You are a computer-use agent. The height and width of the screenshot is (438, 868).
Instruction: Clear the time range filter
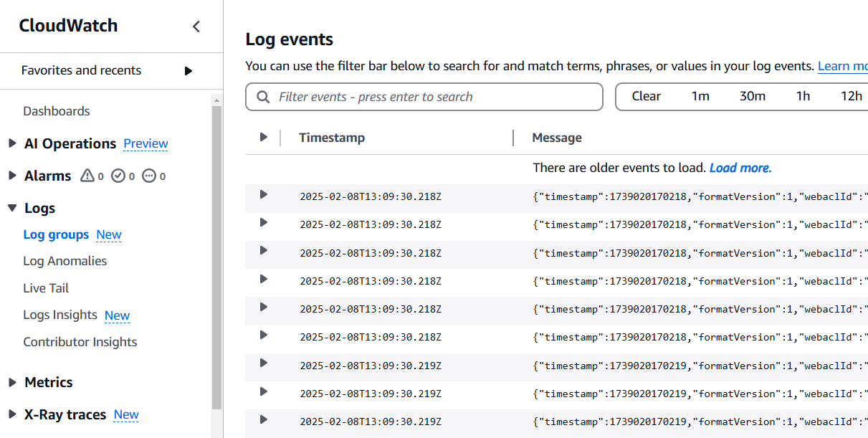click(647, 96)
